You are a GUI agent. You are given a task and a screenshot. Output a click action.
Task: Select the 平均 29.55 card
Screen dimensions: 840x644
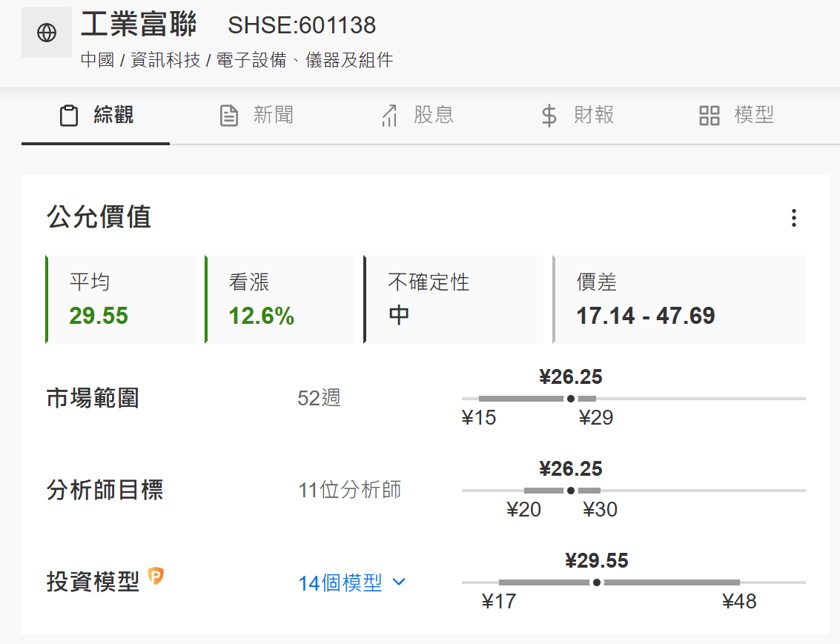pyautogui.click(x=121, y=299)
